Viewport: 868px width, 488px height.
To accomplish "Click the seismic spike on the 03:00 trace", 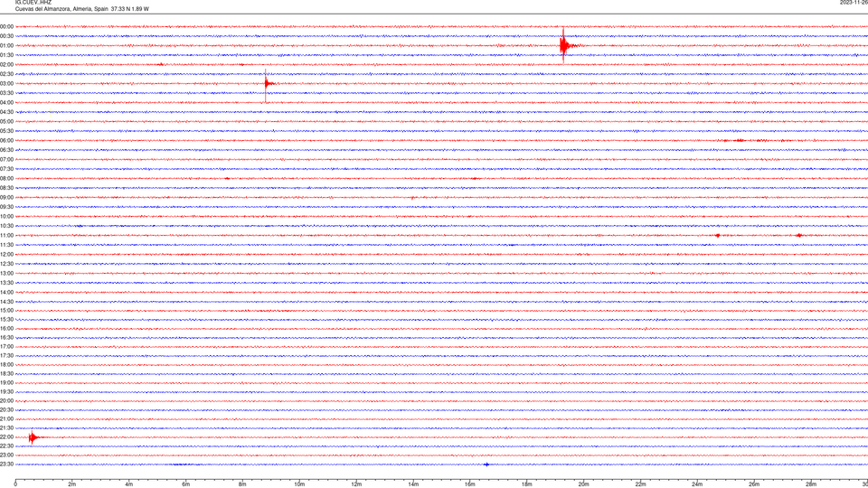I will point(267,85).
